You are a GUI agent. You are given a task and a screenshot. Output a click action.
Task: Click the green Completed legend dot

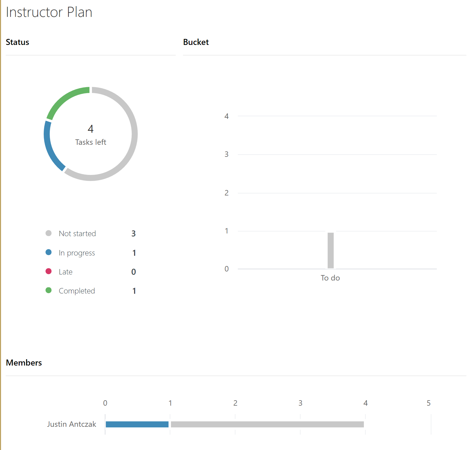(49, 290)
